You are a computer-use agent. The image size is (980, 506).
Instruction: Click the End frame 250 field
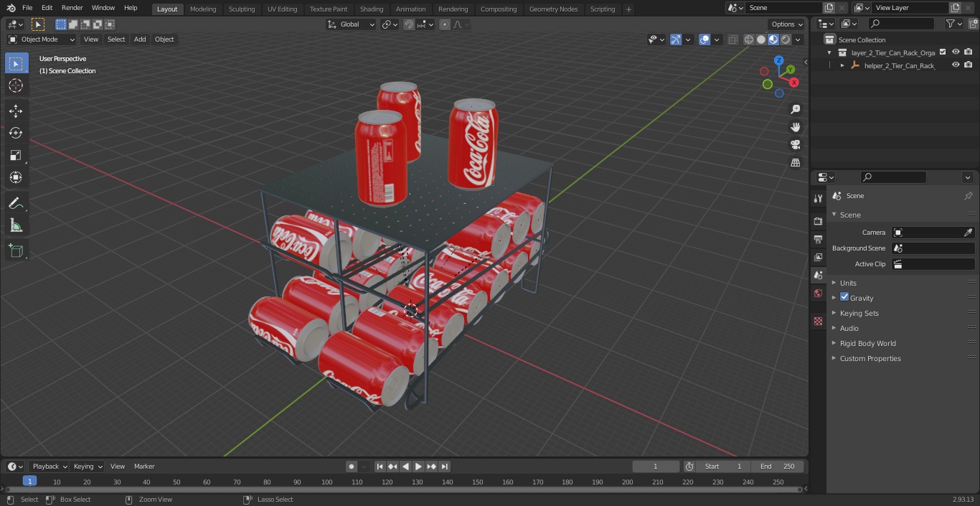[778, 467]
